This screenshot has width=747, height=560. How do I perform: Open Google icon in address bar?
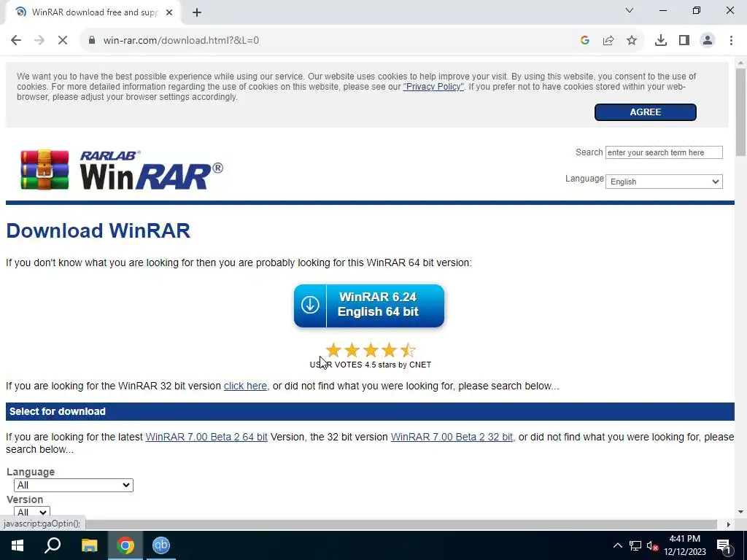pos(585,41)
